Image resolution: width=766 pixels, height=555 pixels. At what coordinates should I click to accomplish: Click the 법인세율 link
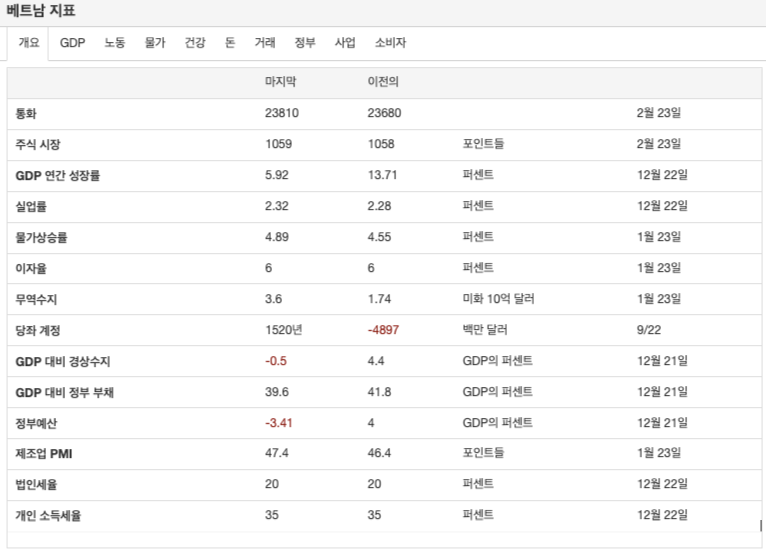(36, 485)
